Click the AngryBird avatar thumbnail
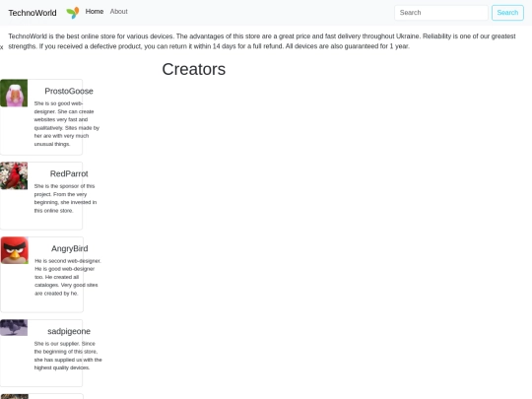 [x=15, y=250]
